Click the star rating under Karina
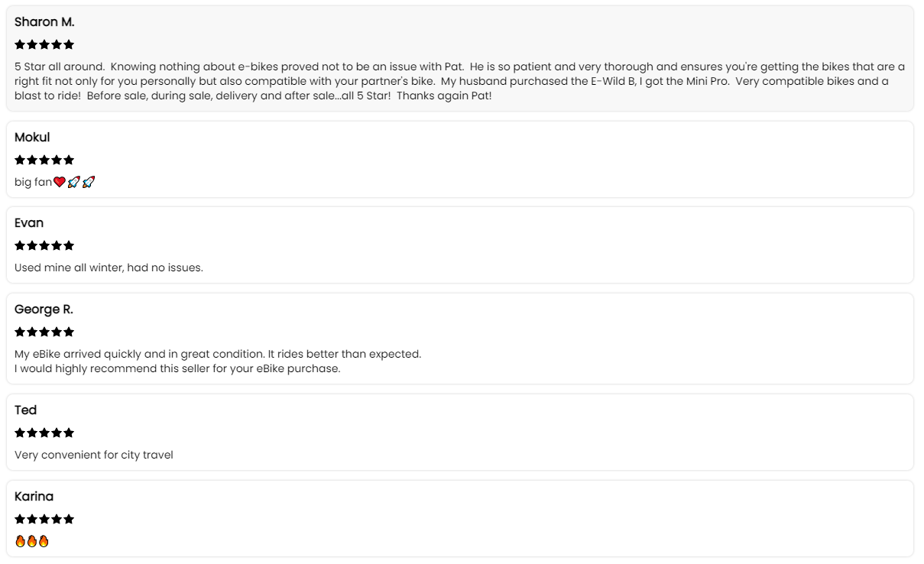 coord(44,520)
